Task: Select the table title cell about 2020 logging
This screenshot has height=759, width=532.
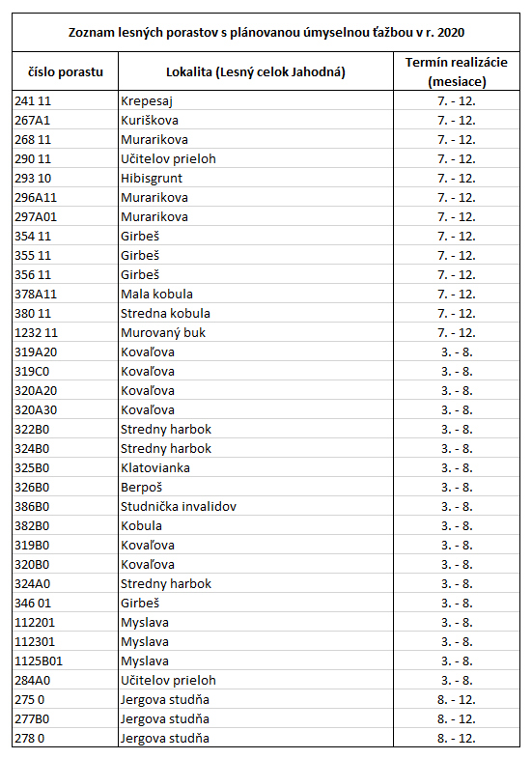Action: 266,33
